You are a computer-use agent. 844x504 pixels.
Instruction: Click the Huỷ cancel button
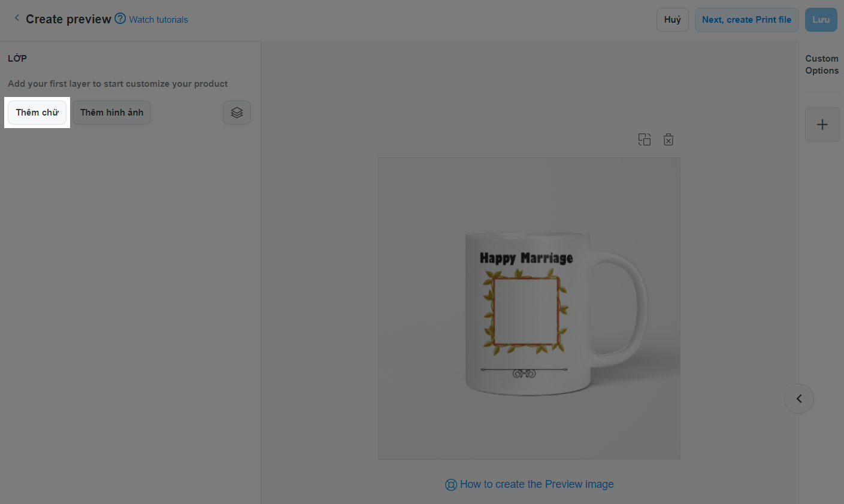click(673, 20)
